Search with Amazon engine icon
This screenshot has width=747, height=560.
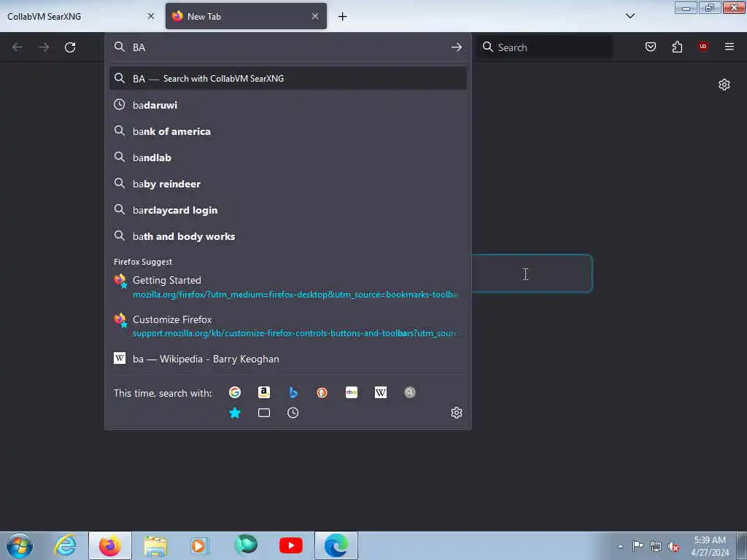pos(264,392)
